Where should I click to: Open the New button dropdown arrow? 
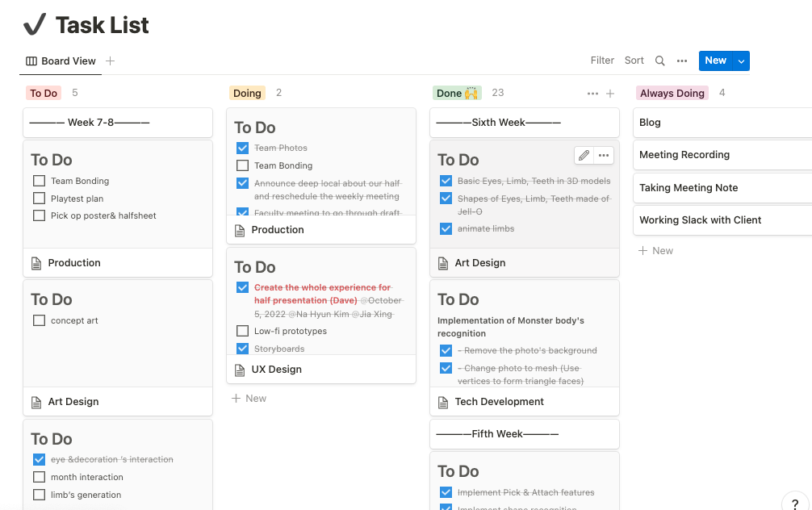pyautogui.click(x=741, y=61)
